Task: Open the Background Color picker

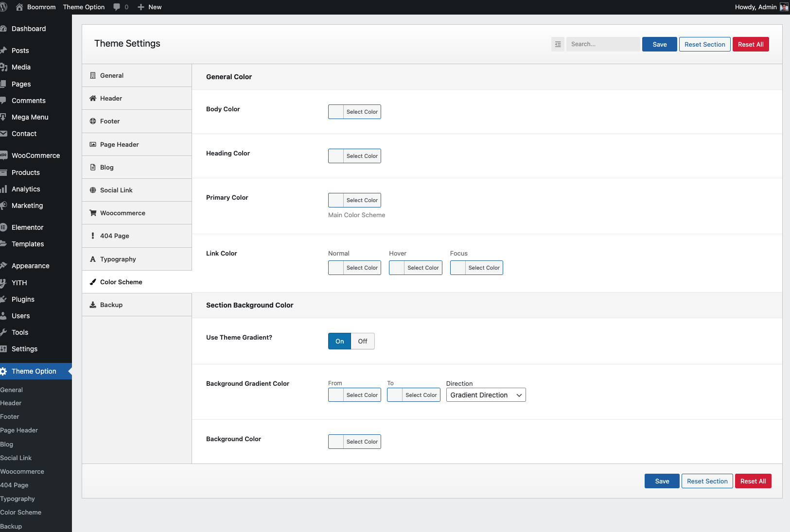Action: pyautogui.click(x=354, y=442)
